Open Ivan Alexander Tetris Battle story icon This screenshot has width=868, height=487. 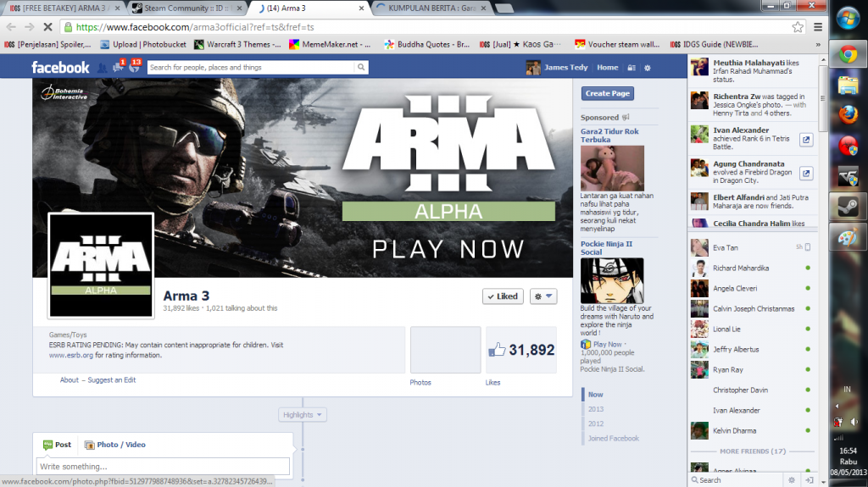coord(807,140)
